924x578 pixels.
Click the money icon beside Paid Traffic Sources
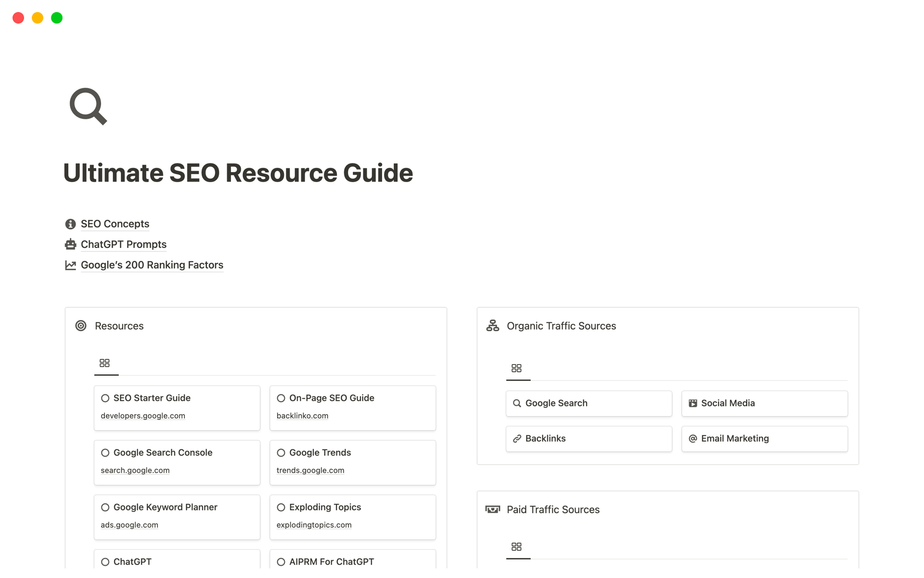coord(492,509)
